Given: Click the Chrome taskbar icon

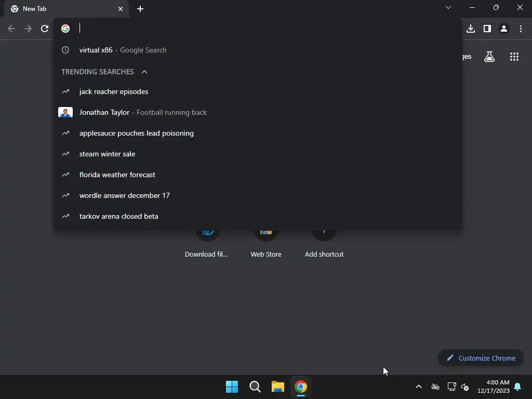Looking at the screenshot, I should [301, 387].
